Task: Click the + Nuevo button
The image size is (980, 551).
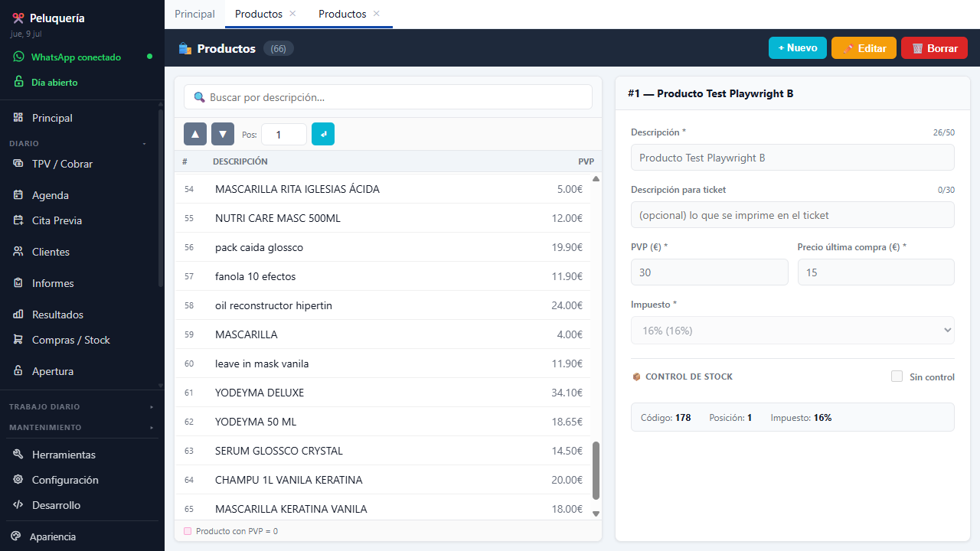Action: pyautogui.click(x=798, y=47)
